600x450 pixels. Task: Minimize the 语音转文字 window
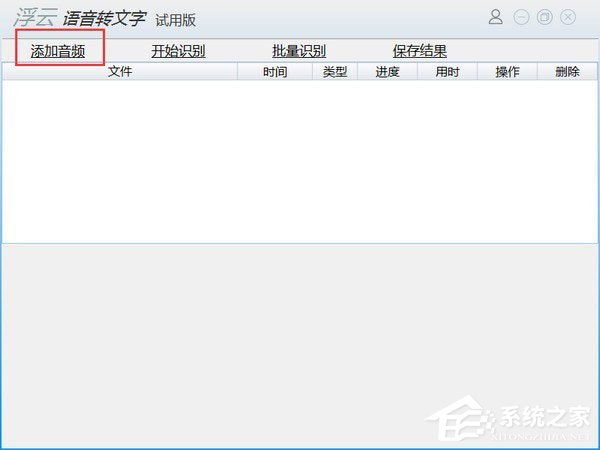pos(521,17)
